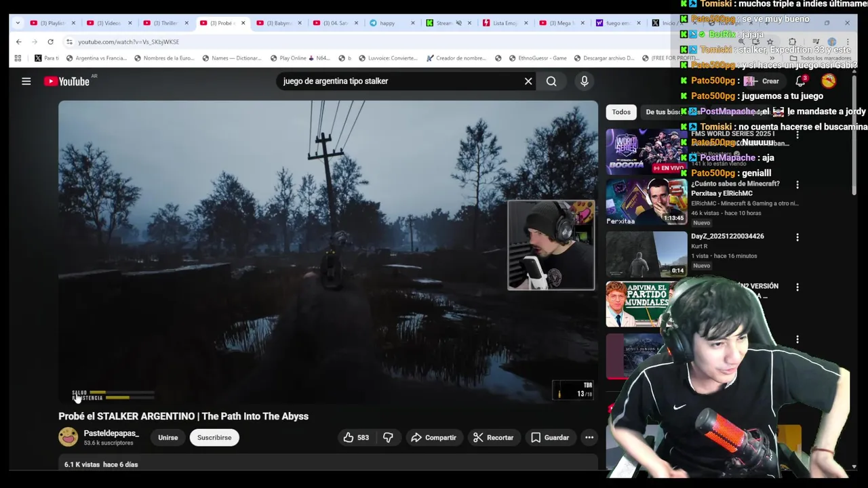The width and height of the screenshot is (868, 488).
Task: Open ¿Cuánto sabes de Minecraft? thumbnail
Action: click(x=646, y=201)
